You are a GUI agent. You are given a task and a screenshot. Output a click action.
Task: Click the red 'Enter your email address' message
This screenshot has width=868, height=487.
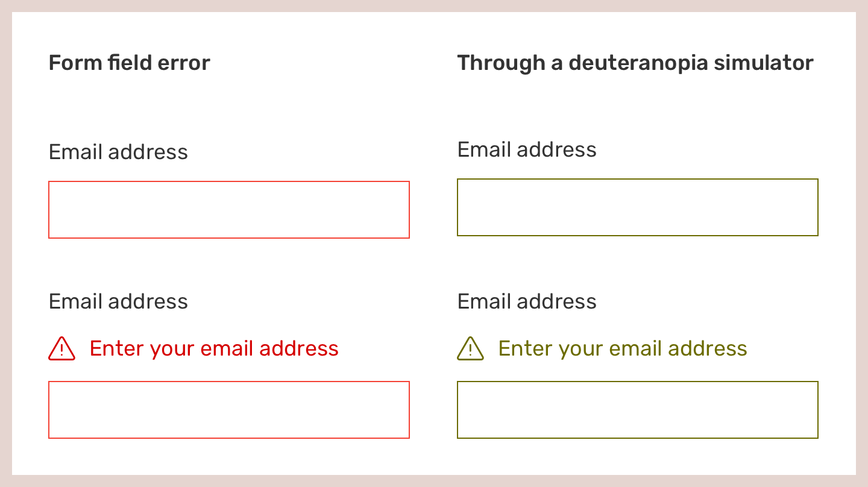(214, 349)
